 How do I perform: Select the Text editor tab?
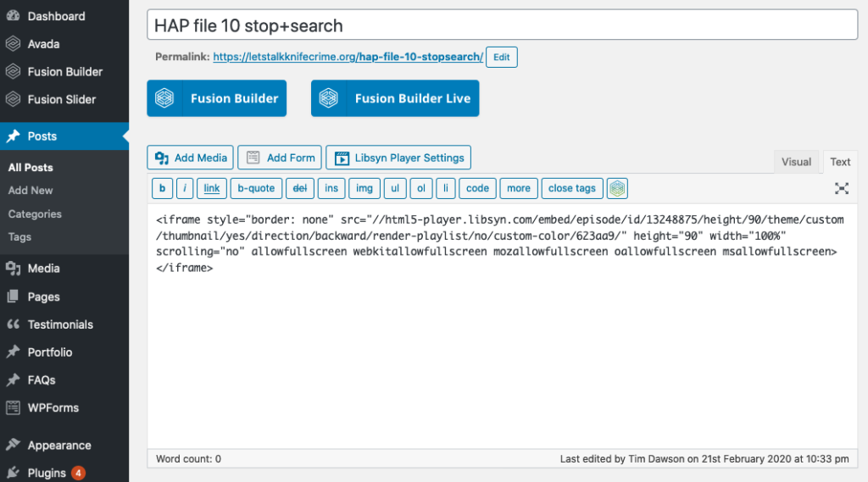coord(840,162)
